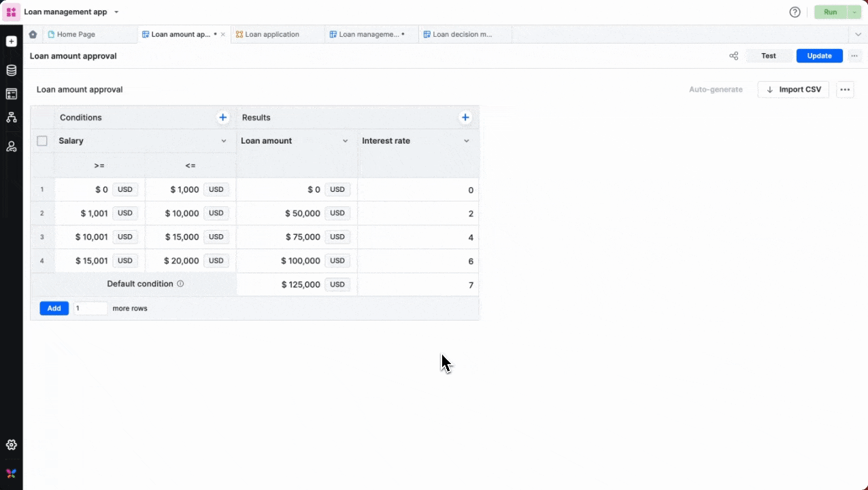Expand the Run button dropdown arrow
868x490 pixels.
coord(854,12)
